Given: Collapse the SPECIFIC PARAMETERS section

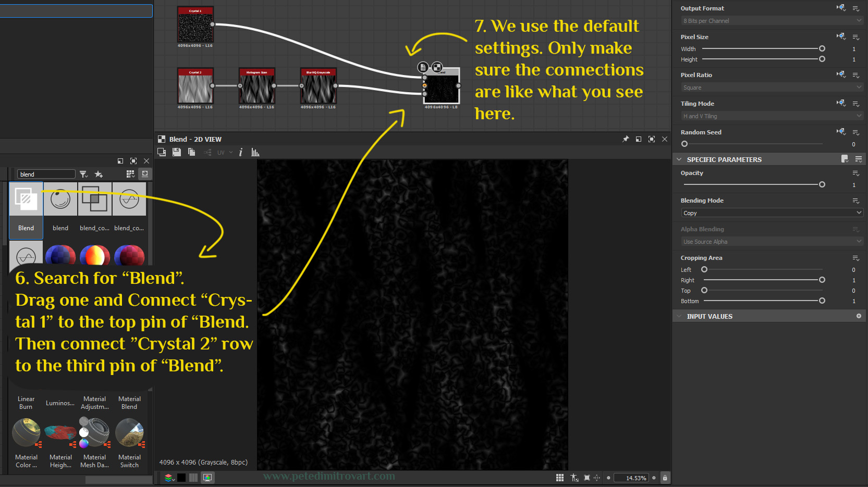Looking at the screenshot, I should coord(679,159).
